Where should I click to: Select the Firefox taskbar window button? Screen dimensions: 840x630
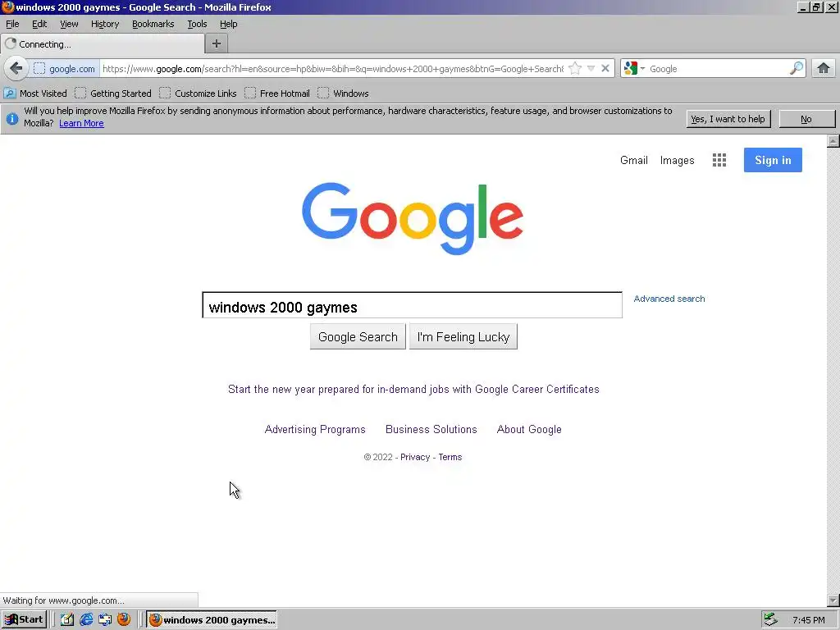point(212,620)
